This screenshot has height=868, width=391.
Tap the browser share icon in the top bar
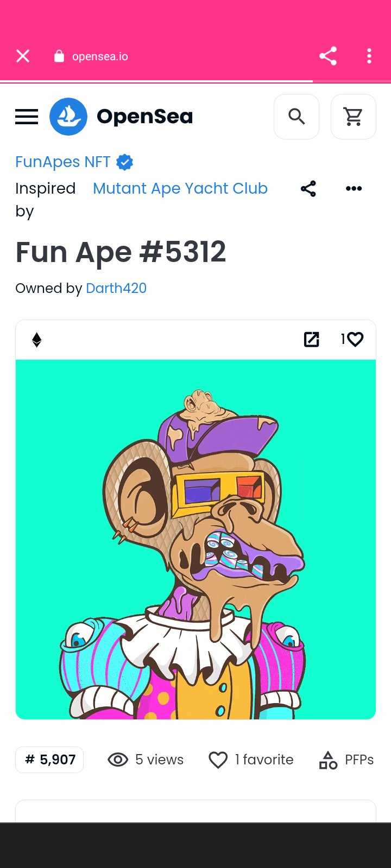click(x=328, y=56)
